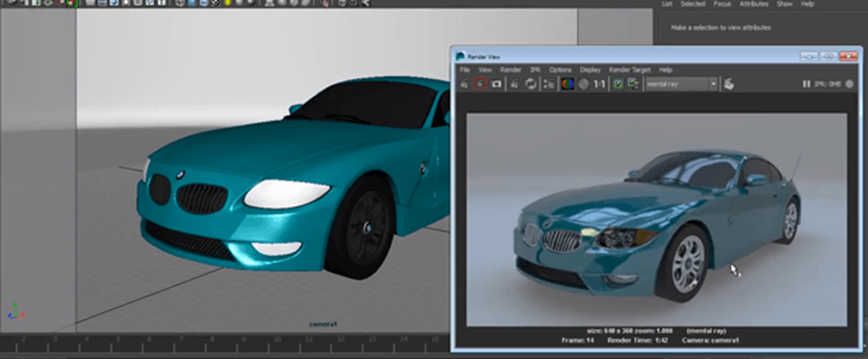Screen dimensions: 868x359
Task: Open the Render Target menu
Action: 630,70
